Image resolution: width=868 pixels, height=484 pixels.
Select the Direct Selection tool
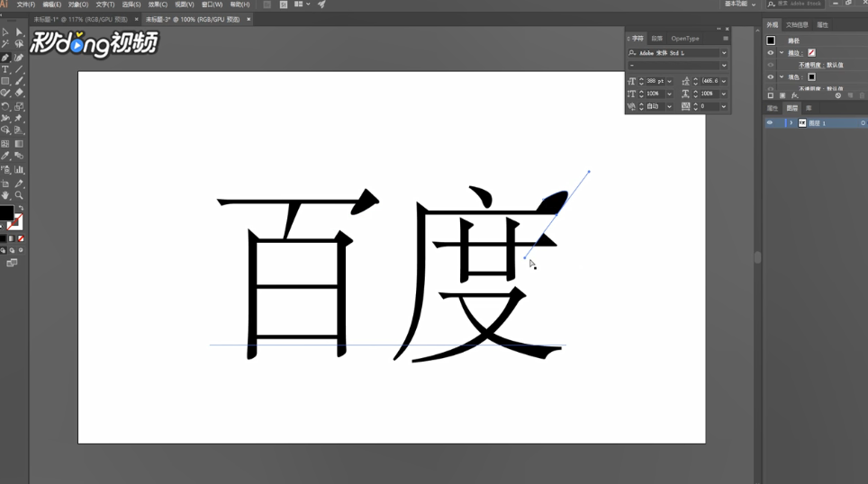click(19, 32)
